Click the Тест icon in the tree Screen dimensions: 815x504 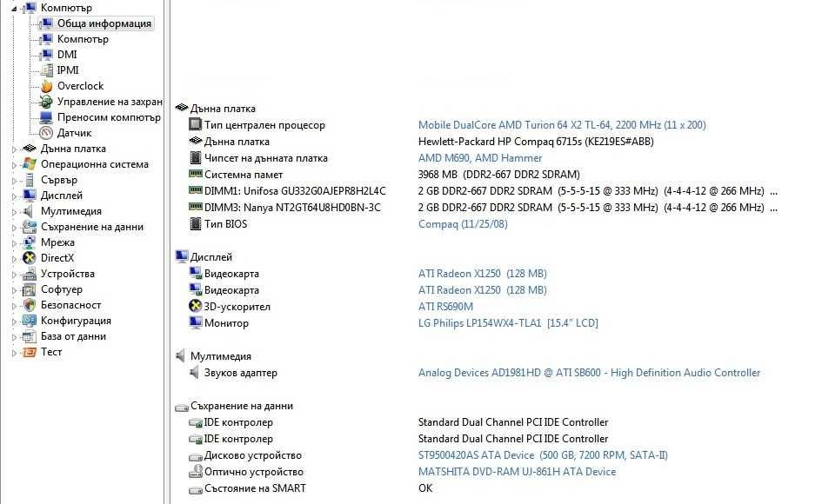[29, 352]
